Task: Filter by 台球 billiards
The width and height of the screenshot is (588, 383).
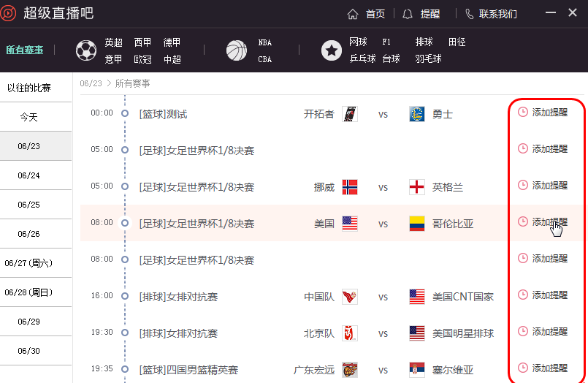Action: click(x=391, y=58)
